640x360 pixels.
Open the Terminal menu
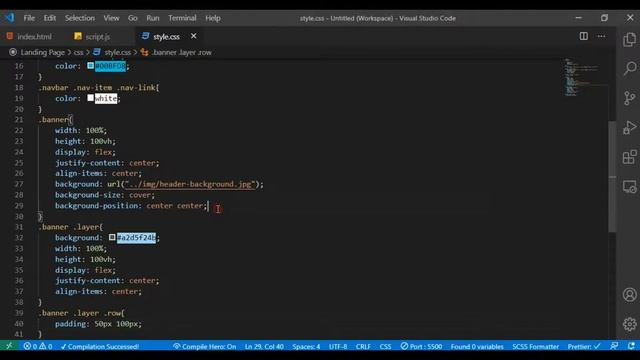coord(182,18)
